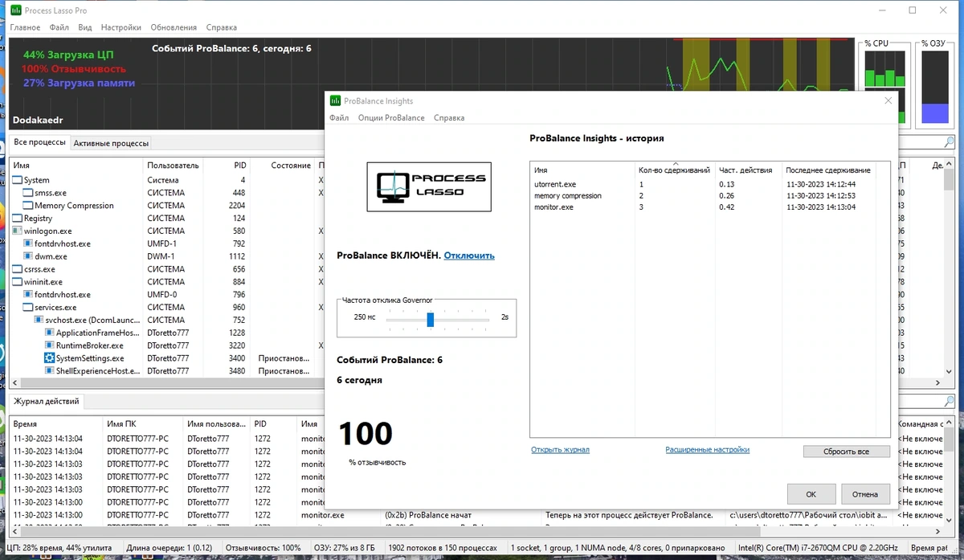964x560 pixels.
Task: Click the % ОЗУ memory usage meter
Action: click(x=933, y=88)
